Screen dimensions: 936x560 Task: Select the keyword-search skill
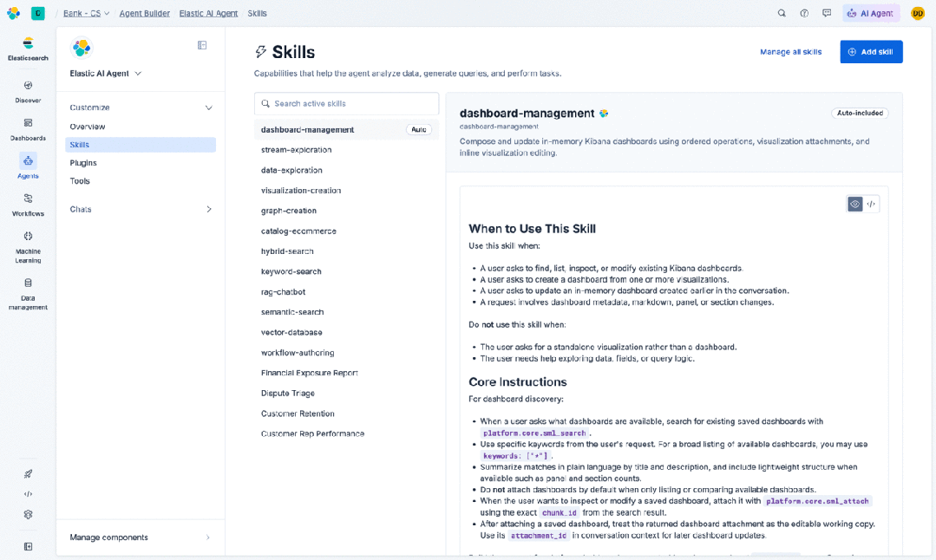(x=346, y=271)
